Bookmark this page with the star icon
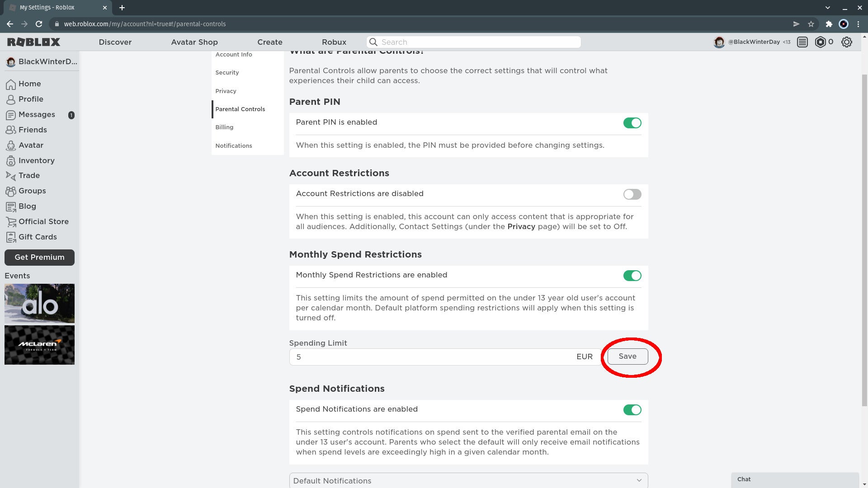 [x=811, y=24]
